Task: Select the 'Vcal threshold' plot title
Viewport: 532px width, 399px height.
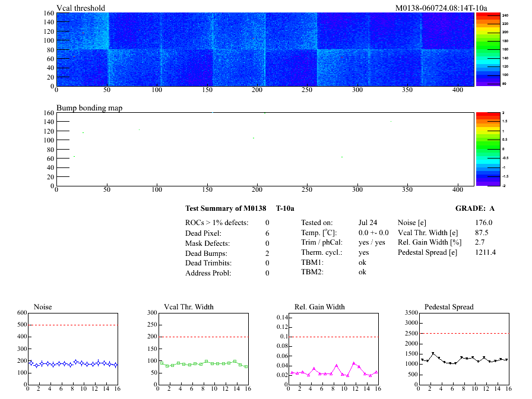Action: (81, 8)
